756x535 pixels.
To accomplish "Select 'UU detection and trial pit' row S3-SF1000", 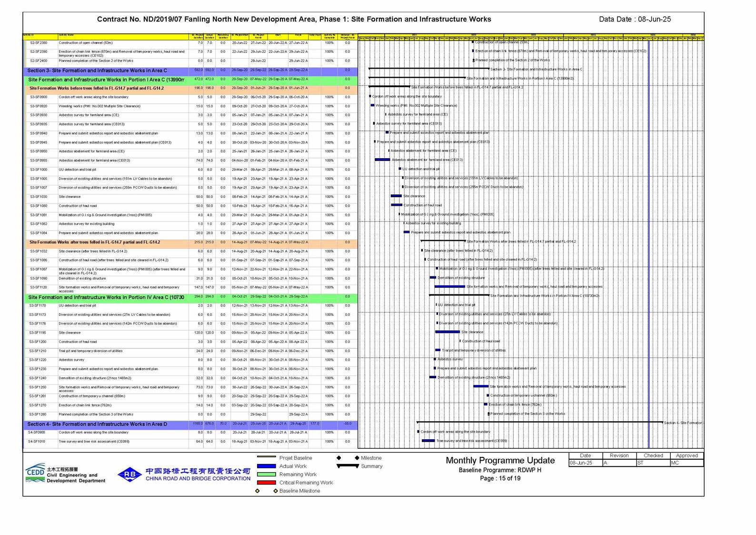I will 190,169.
